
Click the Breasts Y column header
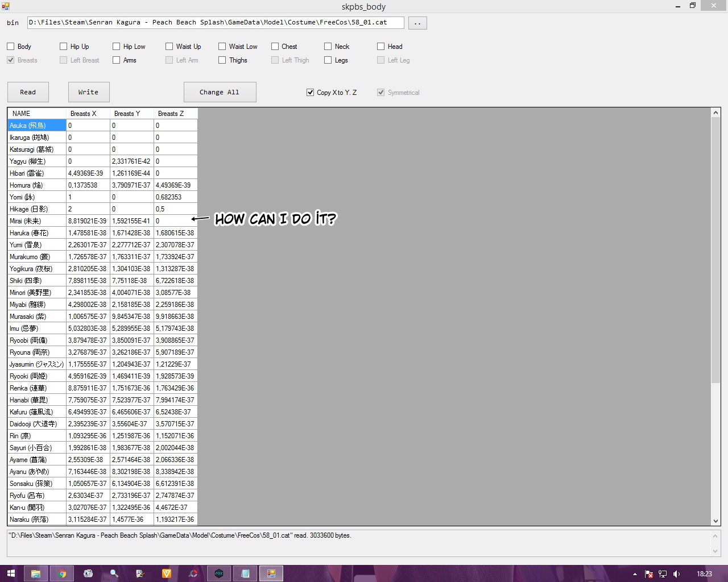[x=132, y=114]
